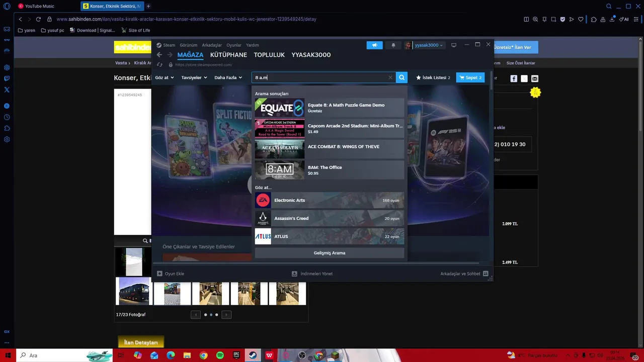
Task: Open Twitch in the browser sidebar
Action: (x=7, y=78)
